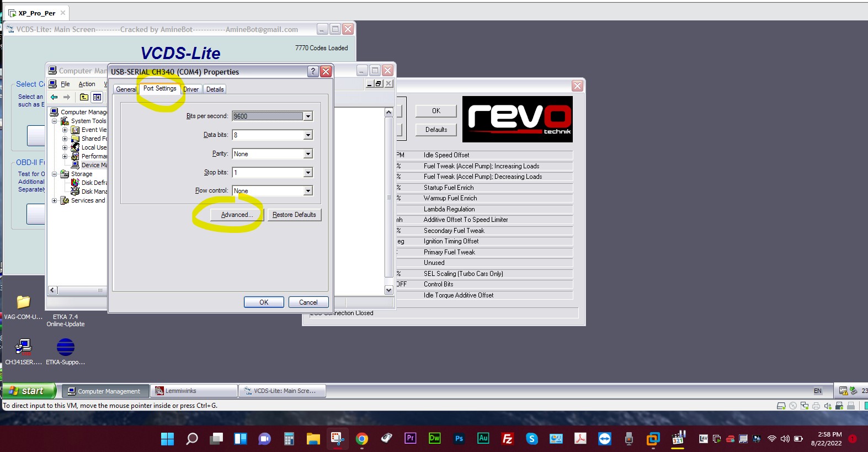This screenshot has width=868, height=452.
Task: Switch to Lemmiwinks taskbar item
Action: tap(194, 391)
